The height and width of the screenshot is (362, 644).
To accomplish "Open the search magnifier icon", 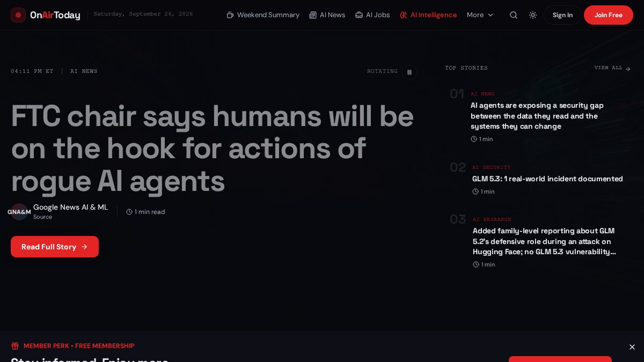I will pos(514,15).
